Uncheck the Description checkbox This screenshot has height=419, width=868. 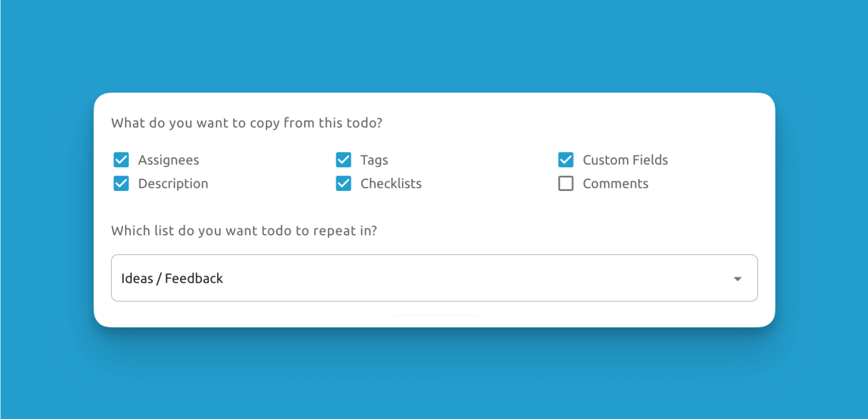coord(121,183)
